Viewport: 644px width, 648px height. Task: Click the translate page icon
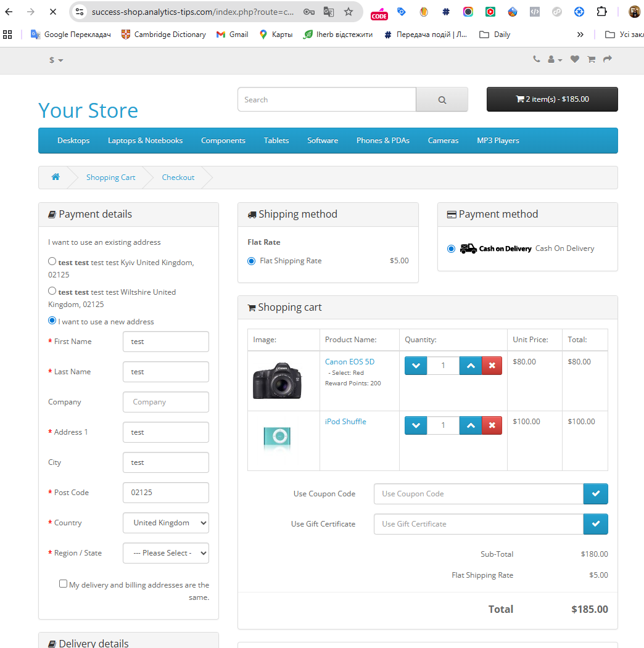point(329,12)
